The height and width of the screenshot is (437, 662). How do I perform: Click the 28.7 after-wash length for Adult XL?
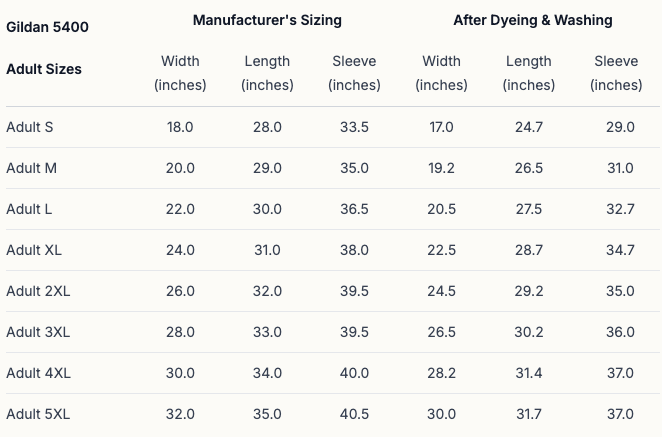pos(528,250)
